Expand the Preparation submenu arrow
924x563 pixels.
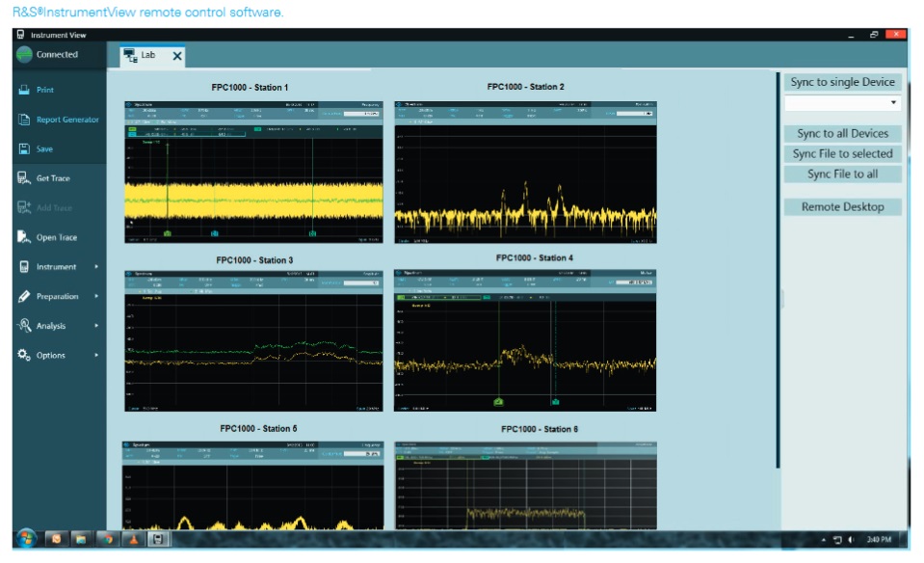(x=96, y=296)
